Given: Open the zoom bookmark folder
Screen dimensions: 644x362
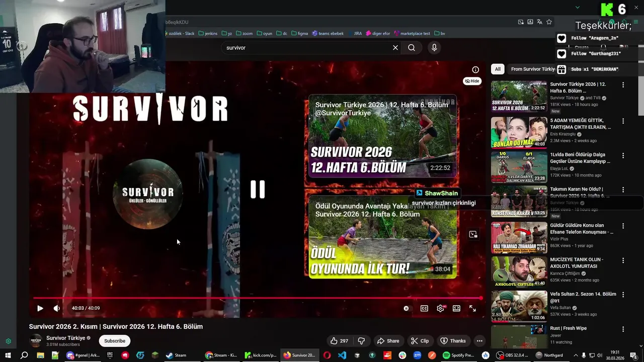Looking at the screenshot, I should pyautogui.click(x=245, y=34).
